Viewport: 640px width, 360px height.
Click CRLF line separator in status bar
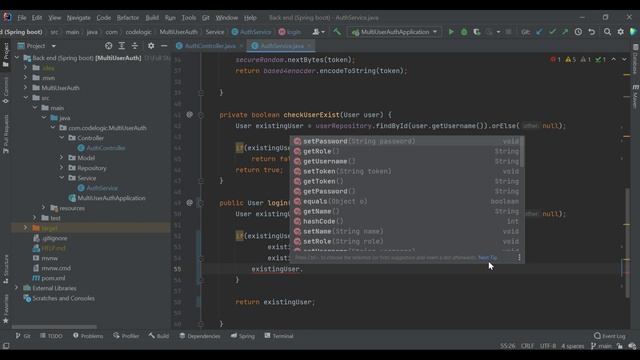pyautogui.click(x=527, y=346)
